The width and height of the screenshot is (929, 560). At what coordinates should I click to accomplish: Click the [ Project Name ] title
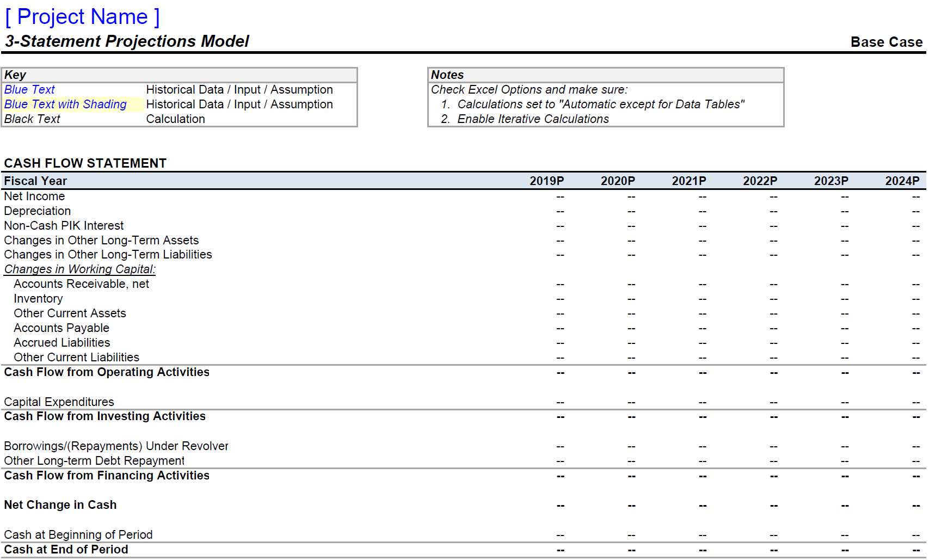tap(82, 17)
